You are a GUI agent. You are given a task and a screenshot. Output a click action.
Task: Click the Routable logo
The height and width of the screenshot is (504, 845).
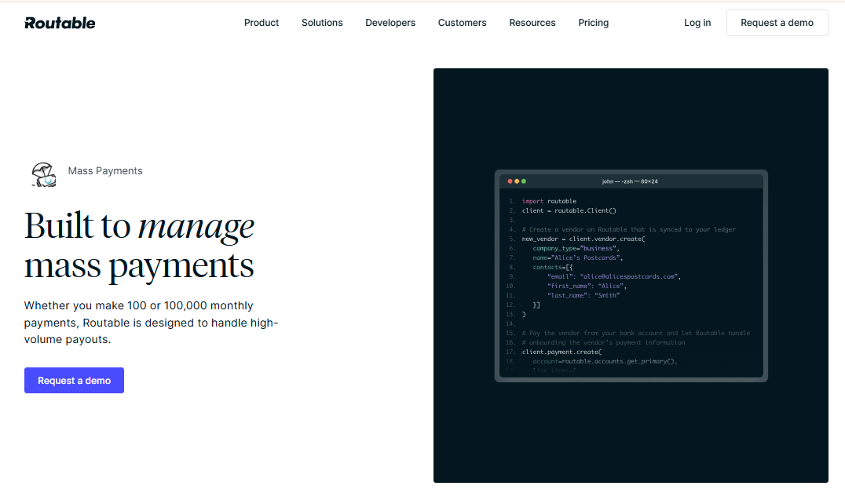(x=60, y=23)
